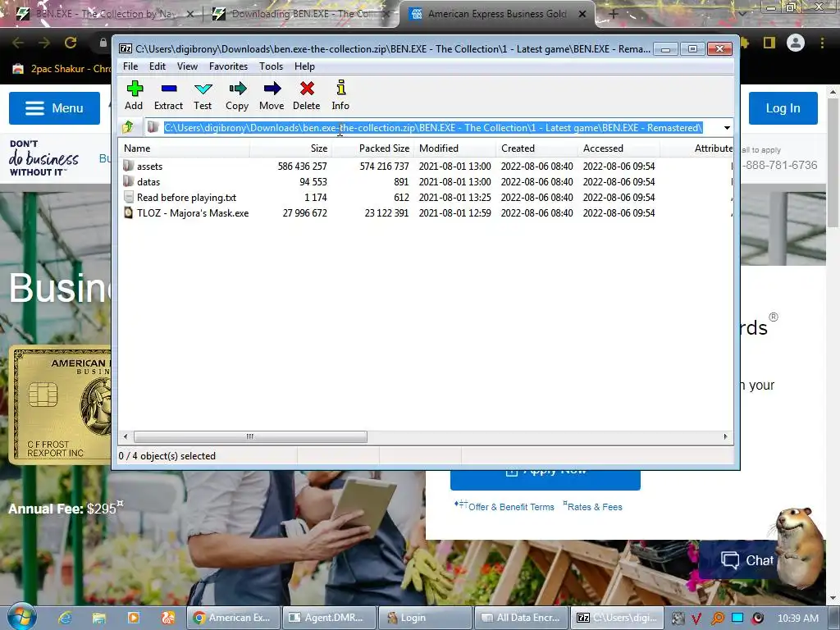This screenshot has width=840, height=630.
Task: Switch to All Data Encr... taskbar window
Action: click(521, 618)
